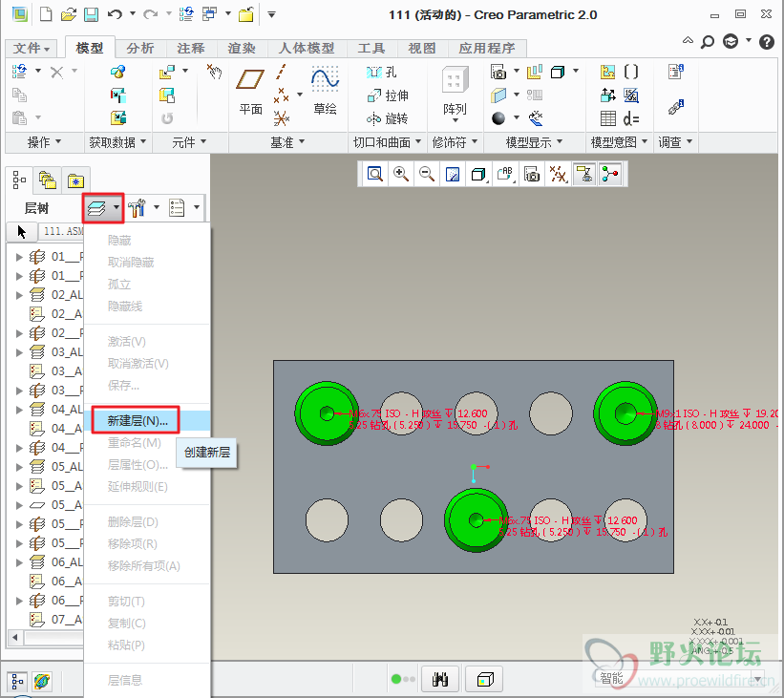Click the layer tree scroll left arrow

coord(15,638)
